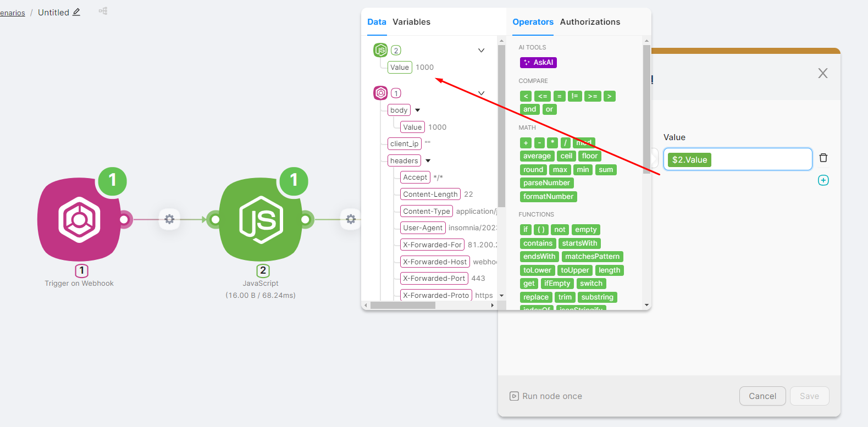Screen dimensions: 868x427
Task: Click the JavaScript node icon
Action: (261, 220)
